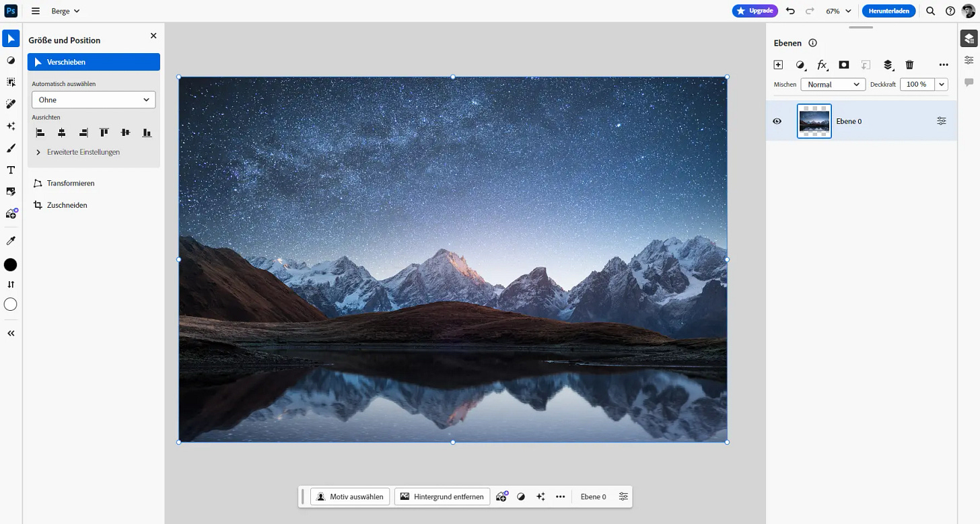This screenshot has width=980, height=524.
Task: Open search with magnifier icon
Action: [x=930, y=11]
